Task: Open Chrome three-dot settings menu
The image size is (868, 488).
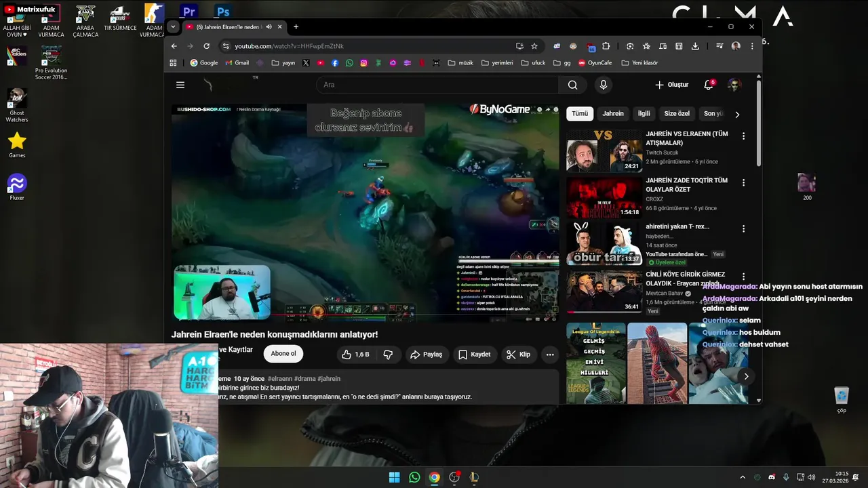Action: click(752, 46)
